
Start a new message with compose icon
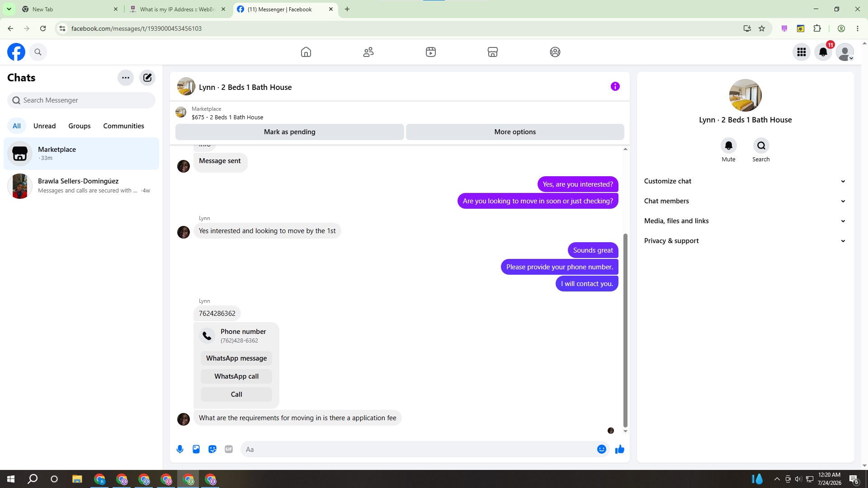pos(147,78)
